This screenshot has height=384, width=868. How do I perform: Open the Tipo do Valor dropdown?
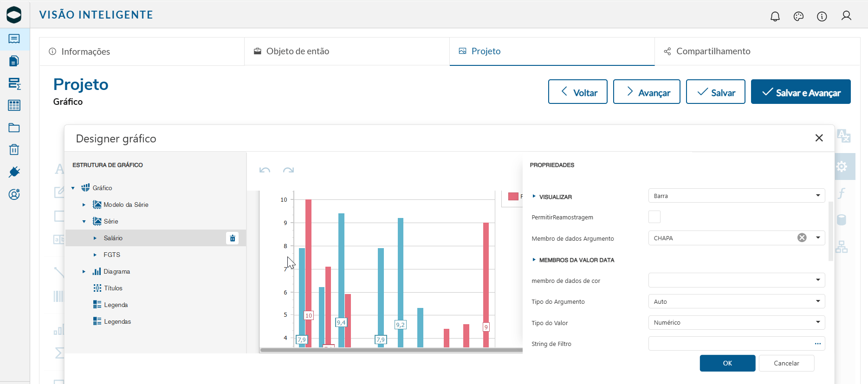point(736,322)
